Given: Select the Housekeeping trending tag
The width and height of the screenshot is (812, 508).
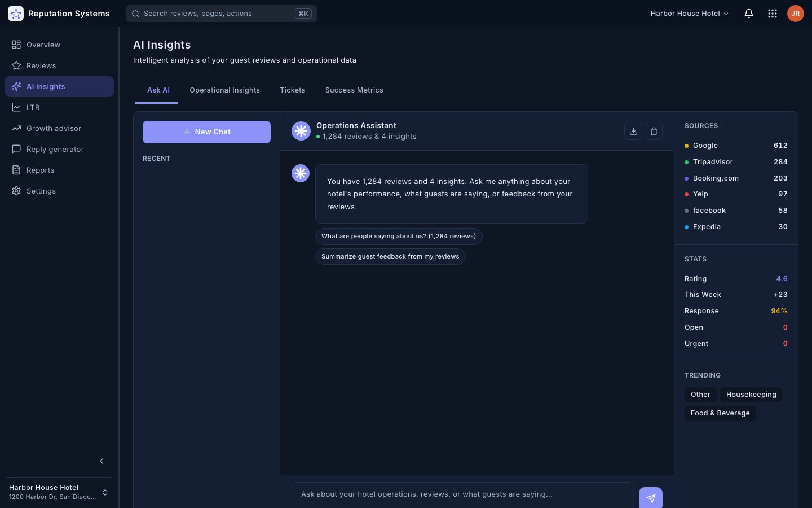Looking at the screenshot, I should (x=751, y=395).
